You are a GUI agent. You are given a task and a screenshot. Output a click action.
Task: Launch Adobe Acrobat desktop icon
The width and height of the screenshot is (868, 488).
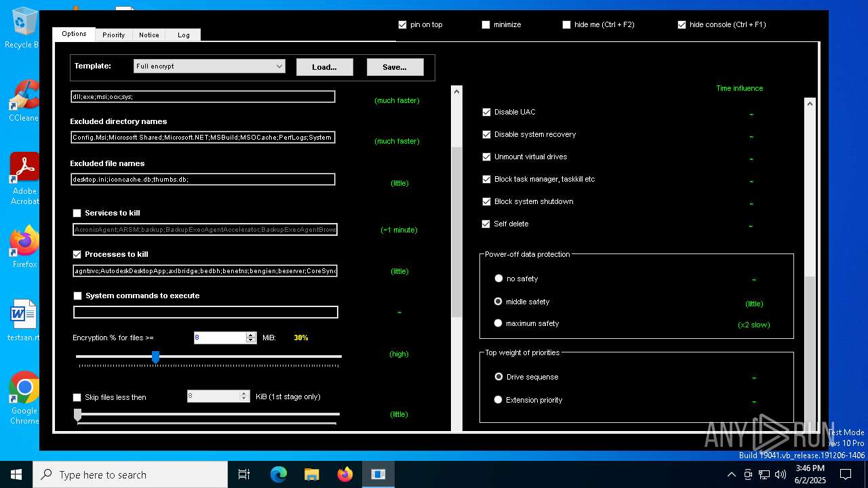click(x=24, y=178)
